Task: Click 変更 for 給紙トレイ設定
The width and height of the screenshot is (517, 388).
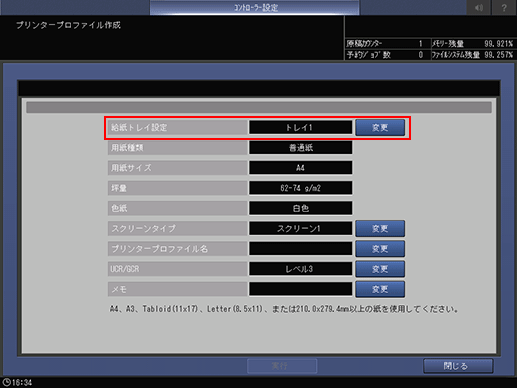Action: [380, 128]
